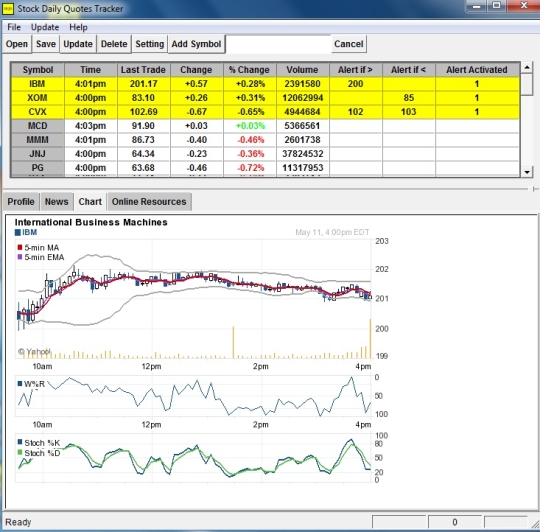Click the Open toolbar button
The image size is (540, 532).
coord(17,44)
